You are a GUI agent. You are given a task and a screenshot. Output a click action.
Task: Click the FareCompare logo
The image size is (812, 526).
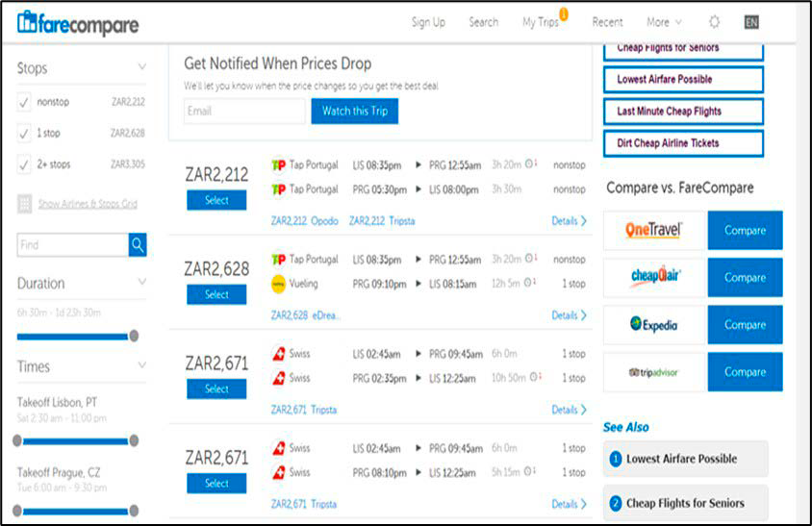coord(78,23)
